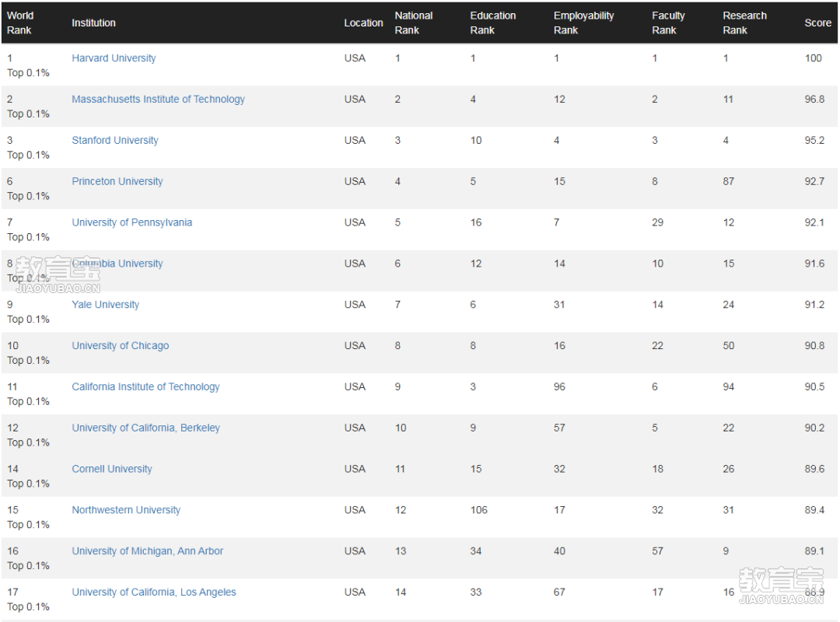Viewport: 840px width, 622px height.
Task: Select the score value 91.2
Action: point(814,304)
